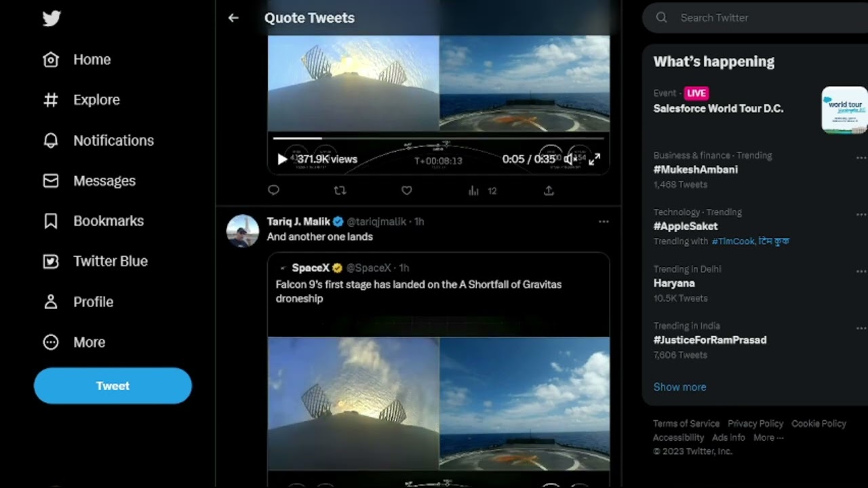
Task: Open Tariq J. Malik's name link
Action: click(x=298, y=222)
